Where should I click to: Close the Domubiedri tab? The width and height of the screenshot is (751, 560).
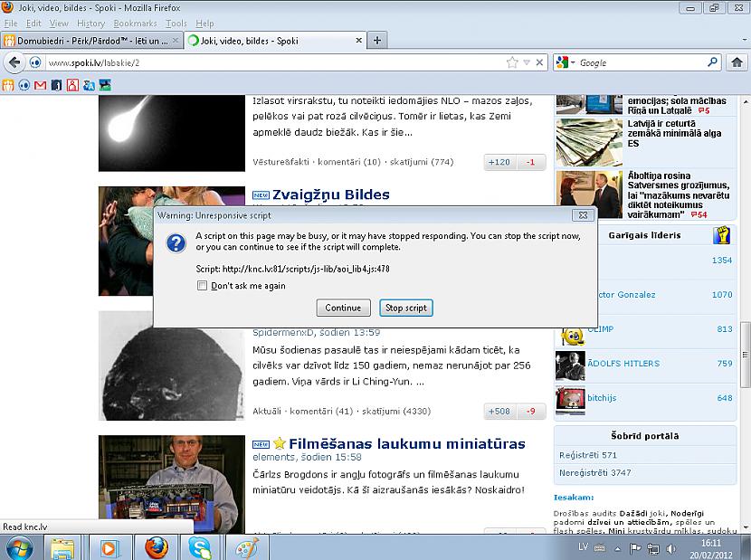click(x=176, y=41)
